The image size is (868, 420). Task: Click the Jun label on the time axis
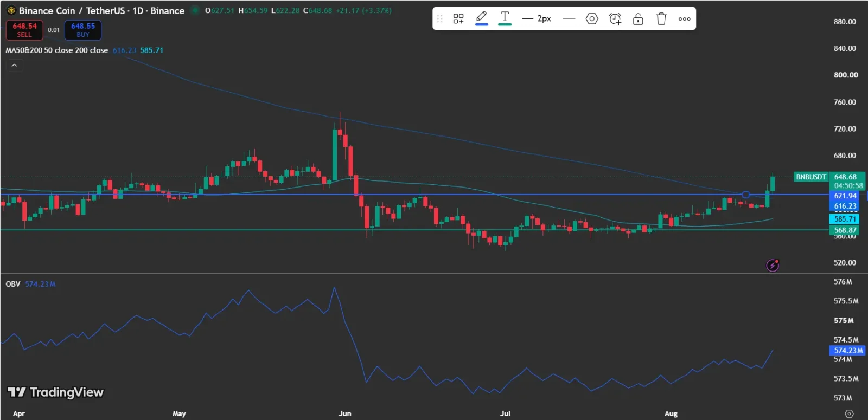(345, 413)
